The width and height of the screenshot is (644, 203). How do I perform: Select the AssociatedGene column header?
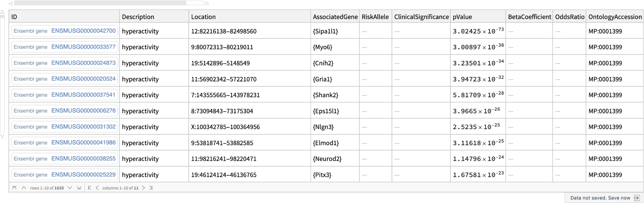coord(335,17)
